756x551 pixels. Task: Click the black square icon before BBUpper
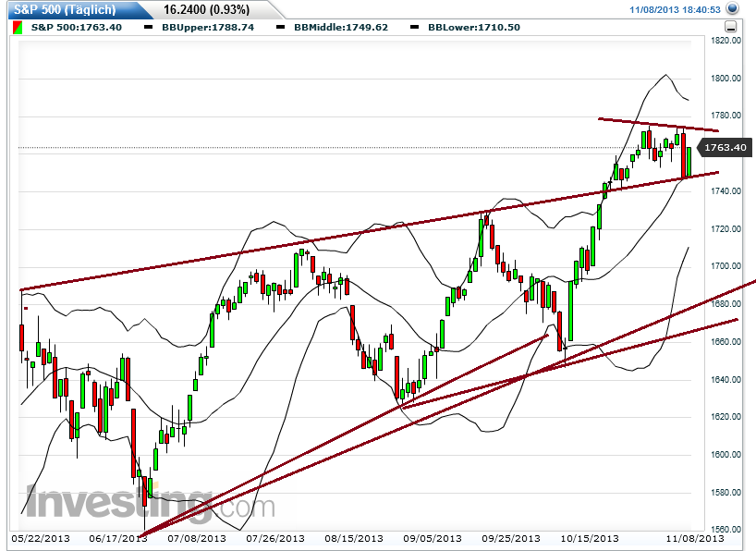pos(146,28)
